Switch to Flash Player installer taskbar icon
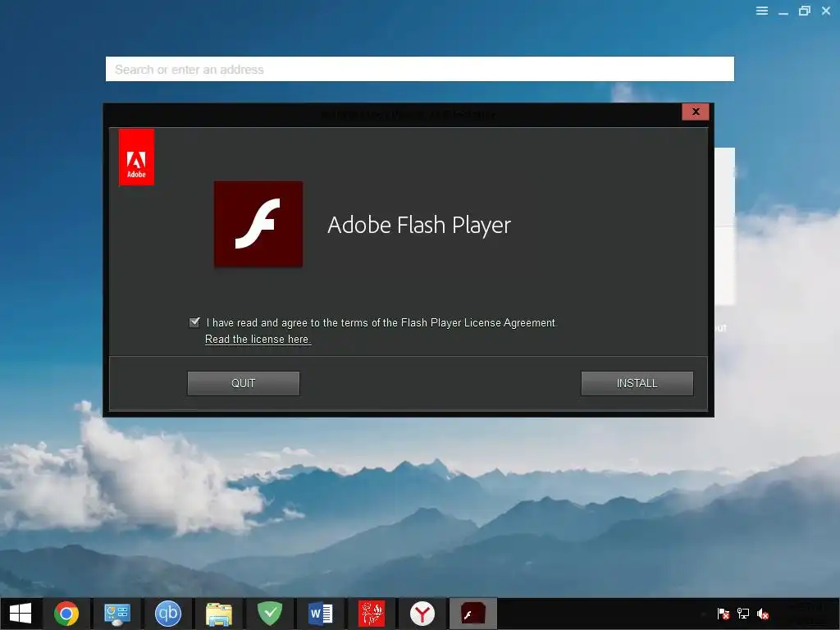 pyautogui.click(x=473, y=614)
